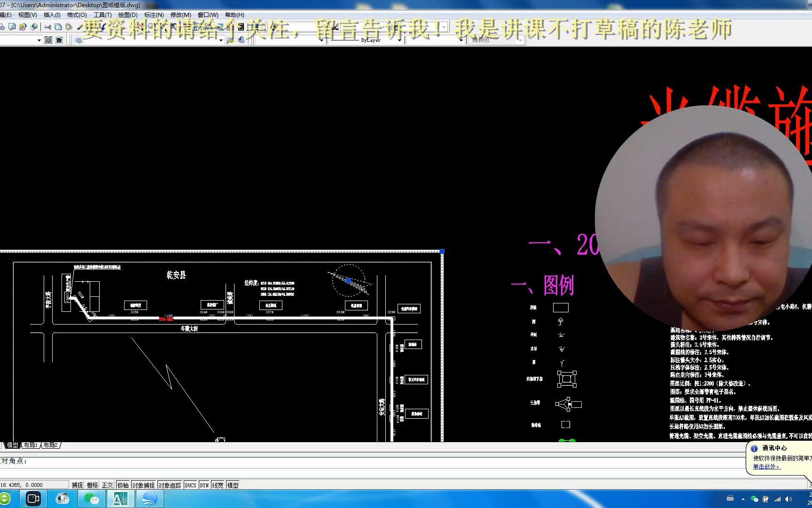
Task: Toggle 栅格 grid display
Action: point(93,485)
